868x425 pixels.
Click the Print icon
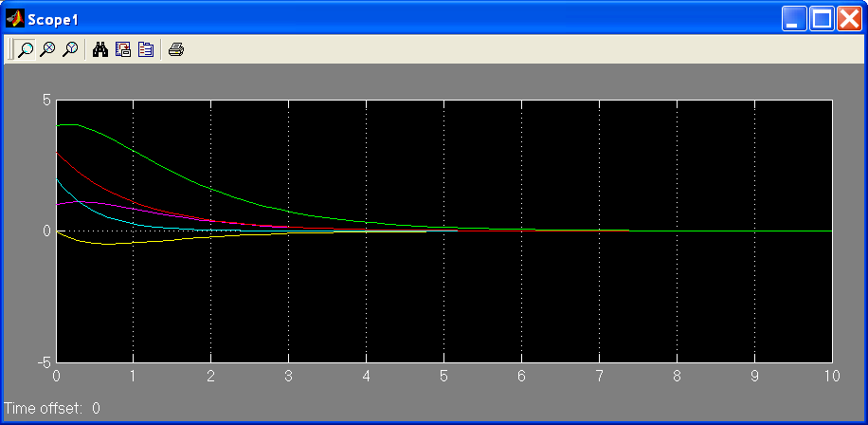(x=176, y=49)
